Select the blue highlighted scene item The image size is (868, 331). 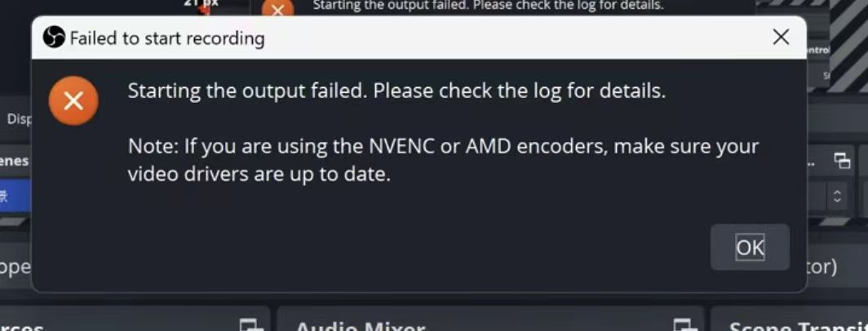point(12,196)
